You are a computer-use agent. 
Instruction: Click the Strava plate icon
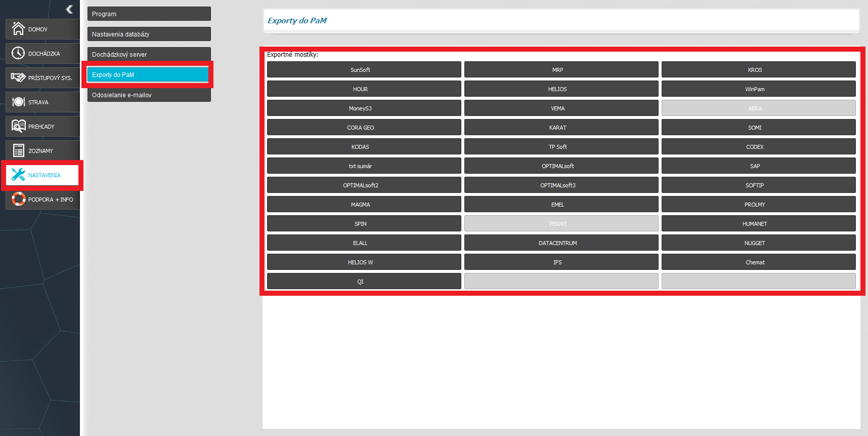18,102
